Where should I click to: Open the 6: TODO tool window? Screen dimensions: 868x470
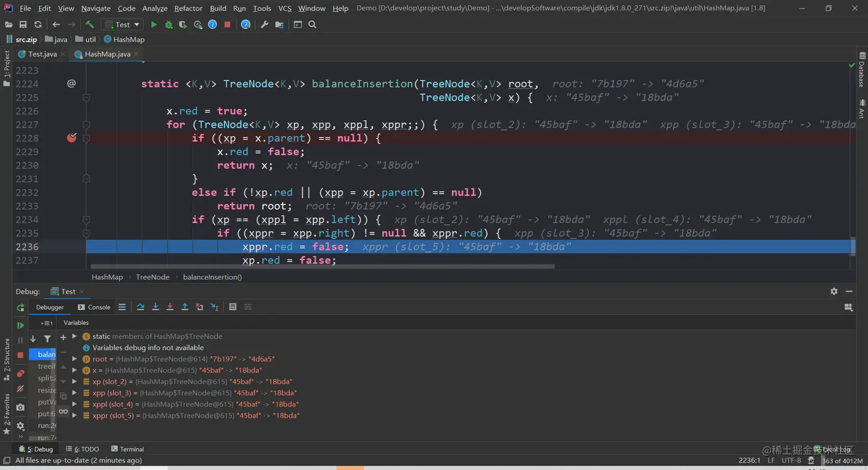click(x=83, y=449)
